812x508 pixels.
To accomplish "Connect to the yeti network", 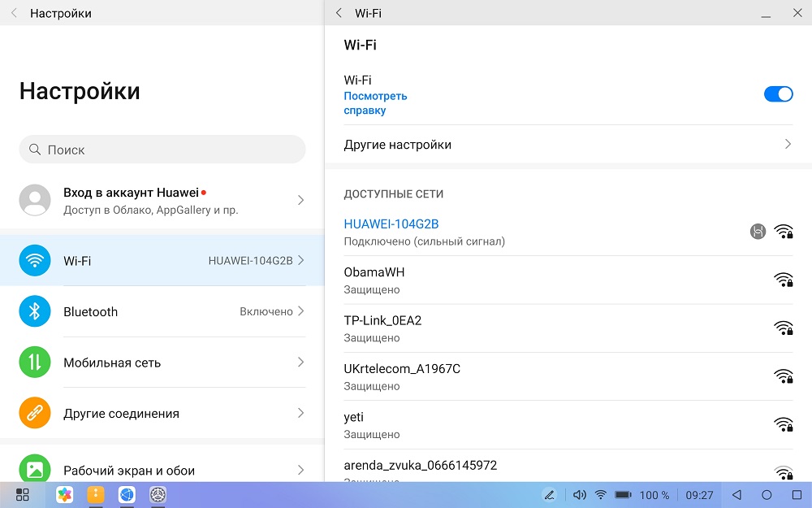I will coord(568,424).
